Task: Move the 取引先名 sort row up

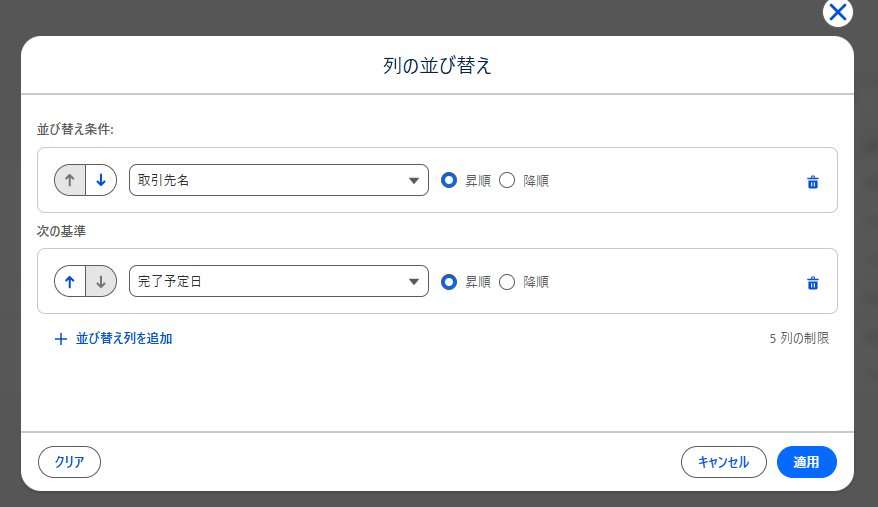Action: [70, 181]
